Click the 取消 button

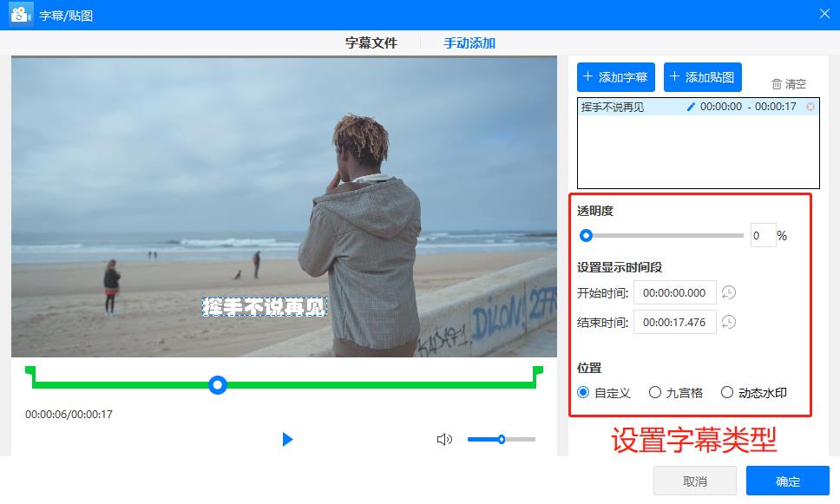tap(695, 481)
